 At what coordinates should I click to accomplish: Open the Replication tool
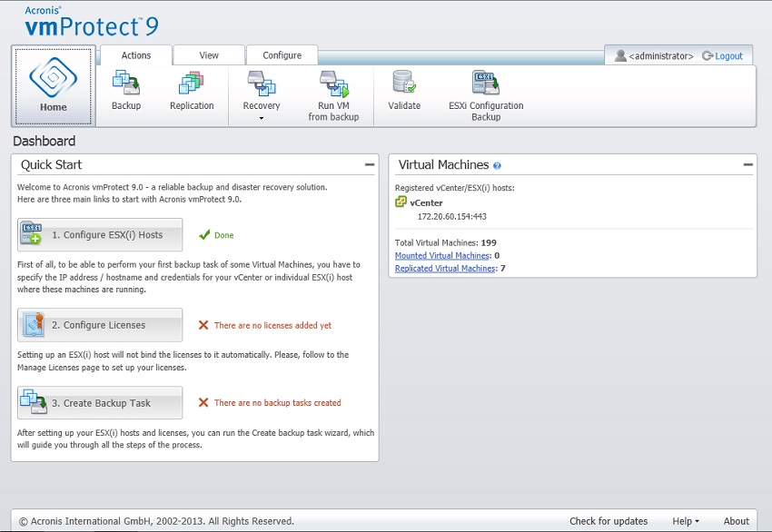[192, 83]
